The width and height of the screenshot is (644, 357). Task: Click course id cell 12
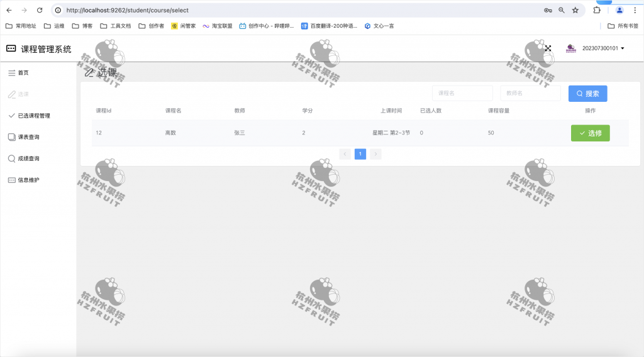[99, 133]
